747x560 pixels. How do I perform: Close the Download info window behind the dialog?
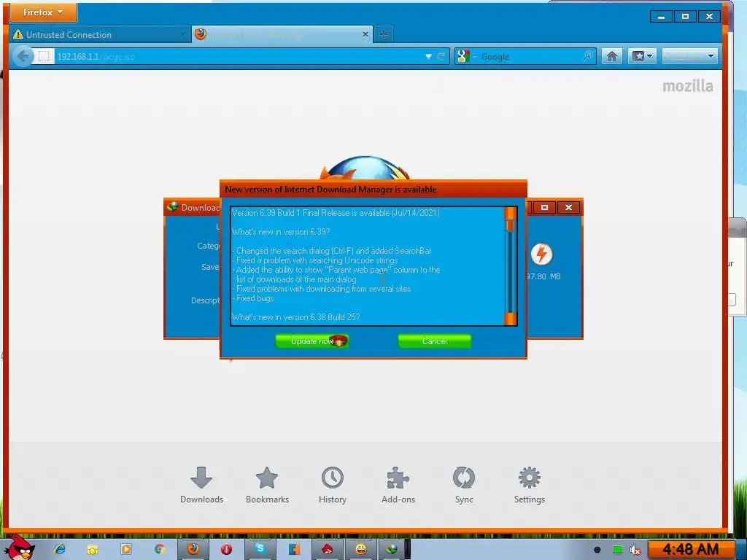tap(568, 208)
